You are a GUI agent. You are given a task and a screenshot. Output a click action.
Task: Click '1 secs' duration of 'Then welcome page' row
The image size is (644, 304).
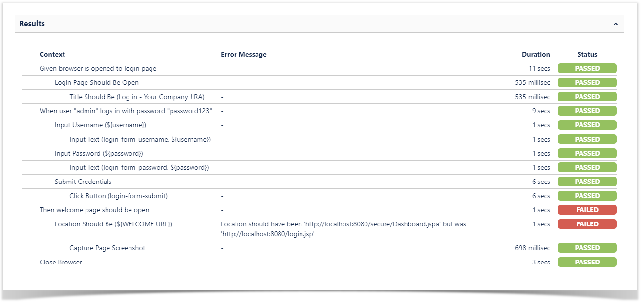(x=541, y=210)
